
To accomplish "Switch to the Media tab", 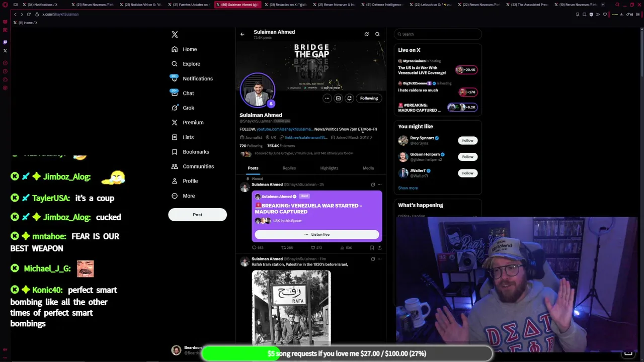I will [368, 168].
